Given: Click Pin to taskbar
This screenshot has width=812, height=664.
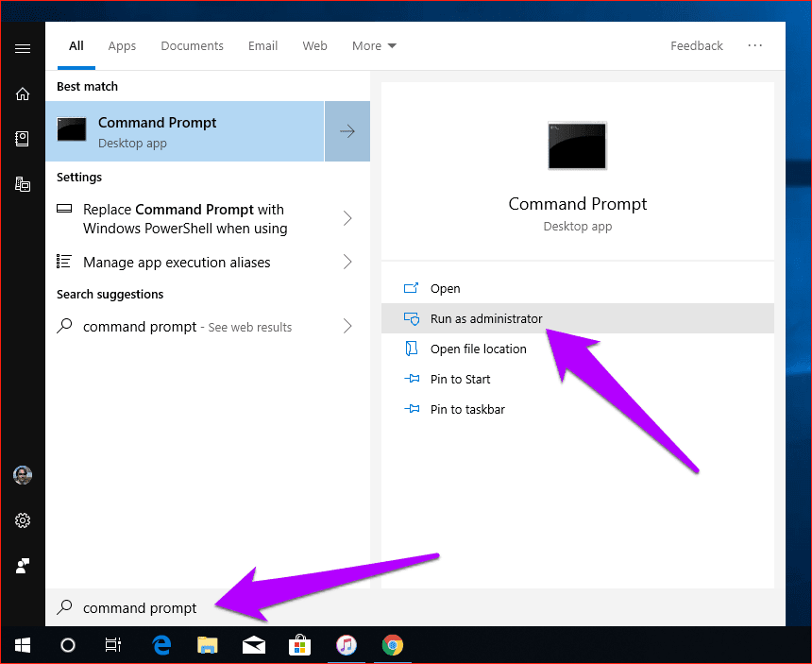Looking at the screenshot, I should (578, 409).
